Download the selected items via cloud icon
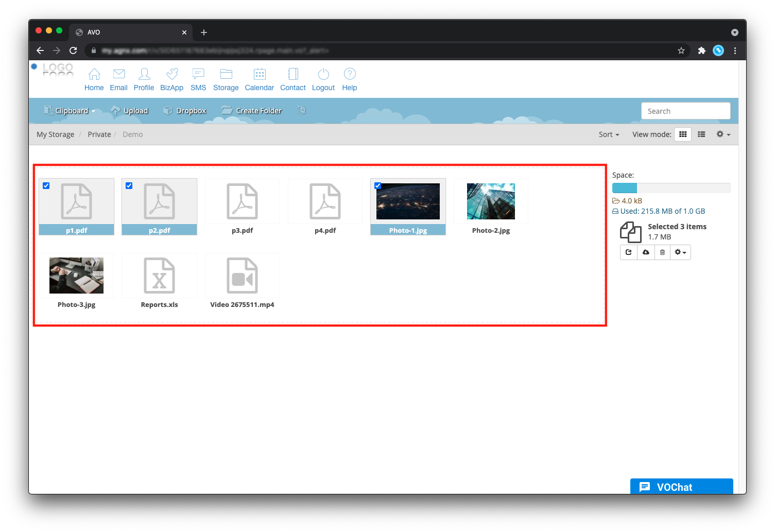This screenshot has width=775, height=532. 646,252
